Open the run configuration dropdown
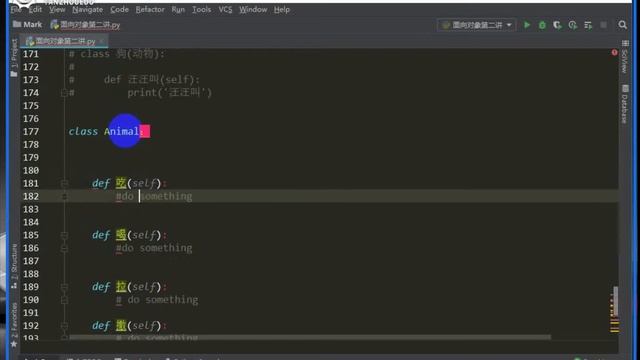The image size is (640, 360). click(x=477, y=25)
